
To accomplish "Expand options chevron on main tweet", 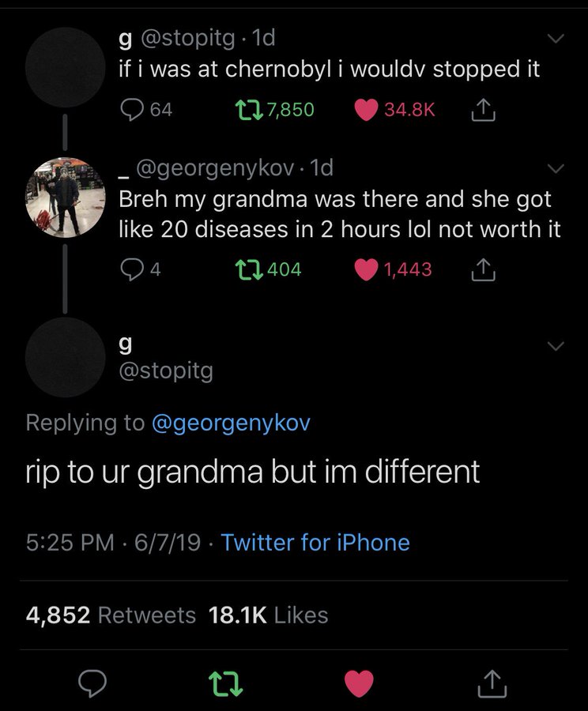I will (x=556, y=347).
